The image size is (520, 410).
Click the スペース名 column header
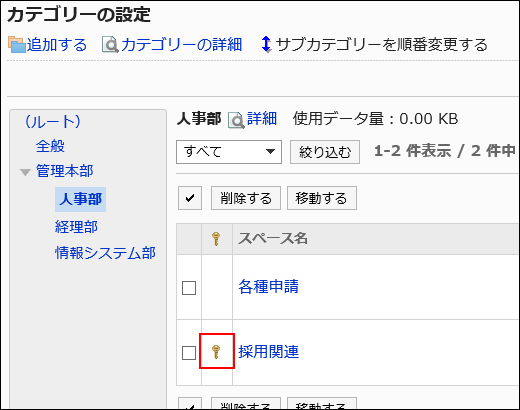(x=273, y=238)
